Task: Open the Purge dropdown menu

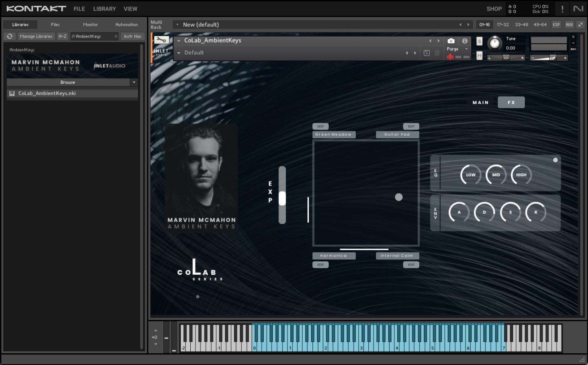Action: pyautogui.click(x=466, y=49)
